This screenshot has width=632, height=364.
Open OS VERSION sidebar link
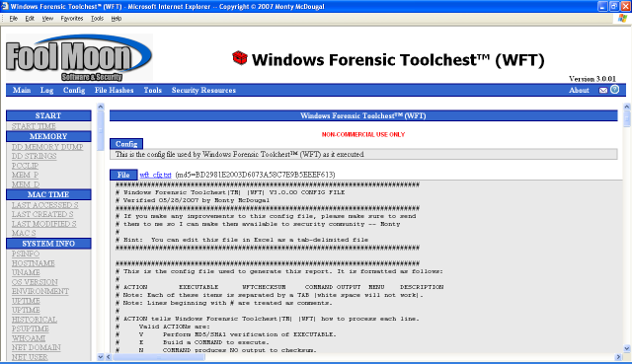point(35,282)
